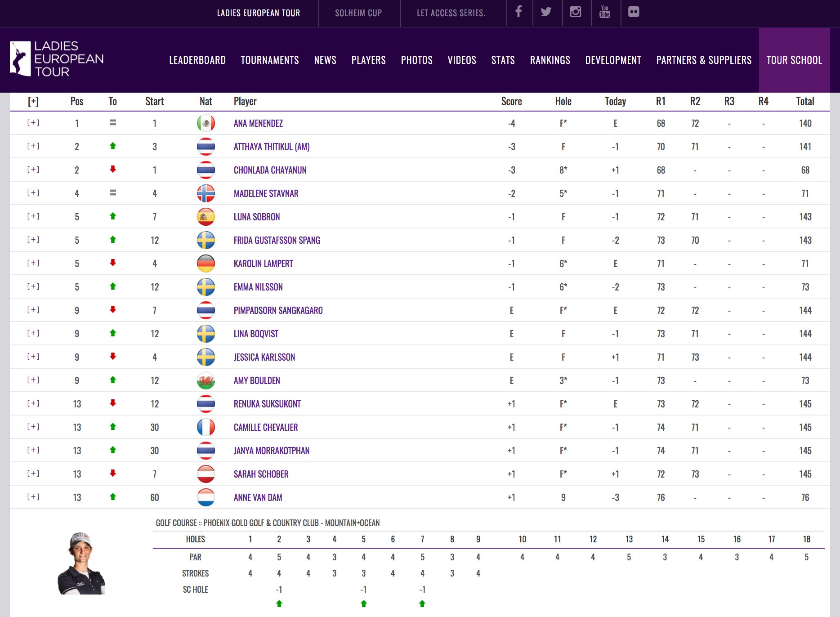Image resolution: width=840 pixels, height=617 pixels.
Task: Open the Stats menu item
Action: tap(503, 60)
